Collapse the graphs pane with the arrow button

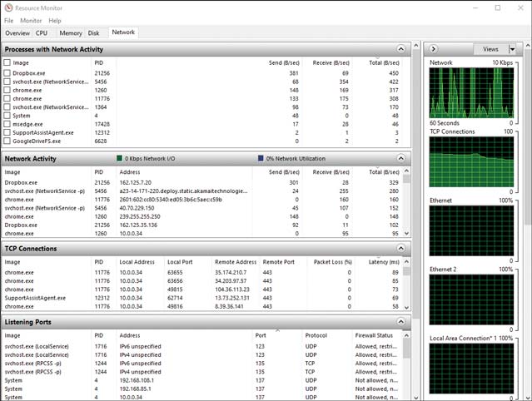(x=433, y=49)
